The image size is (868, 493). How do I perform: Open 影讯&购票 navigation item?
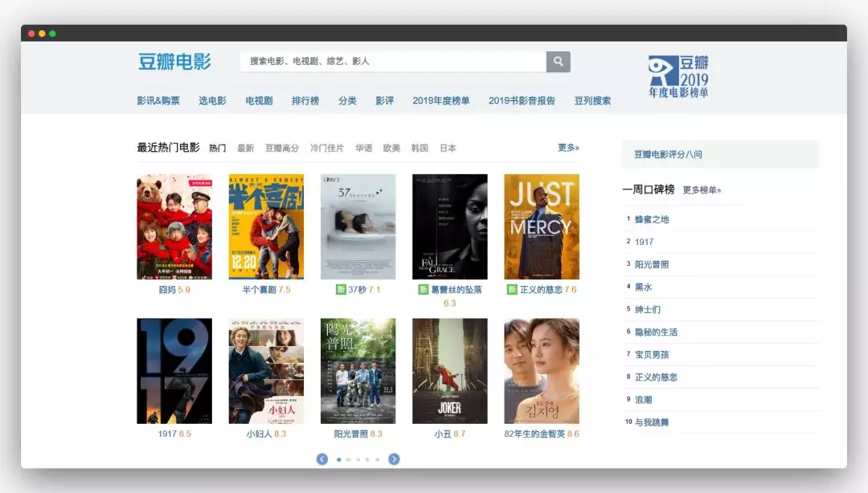coord(158,100)
